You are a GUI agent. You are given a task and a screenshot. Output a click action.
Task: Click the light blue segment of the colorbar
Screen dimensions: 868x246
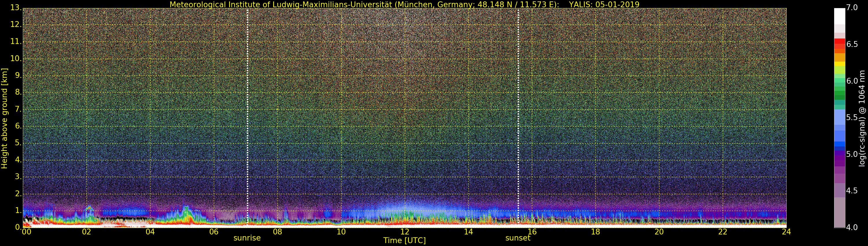click(840, 117)
